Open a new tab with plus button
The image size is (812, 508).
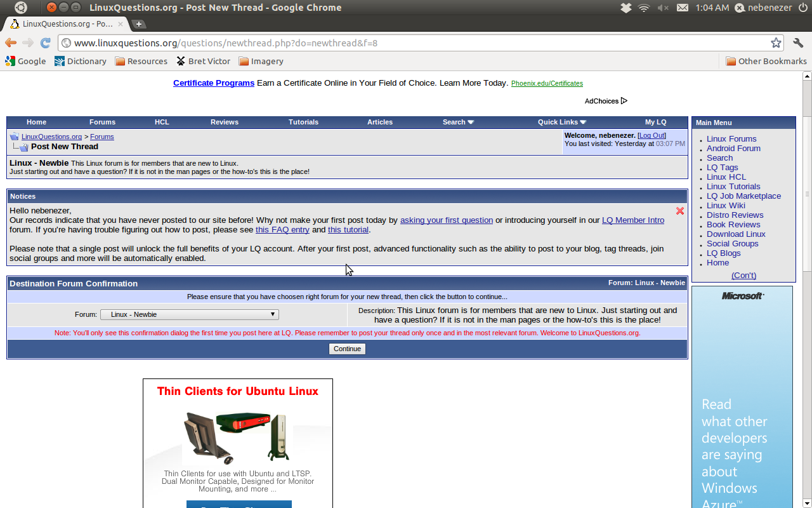[x=139, y=24]
